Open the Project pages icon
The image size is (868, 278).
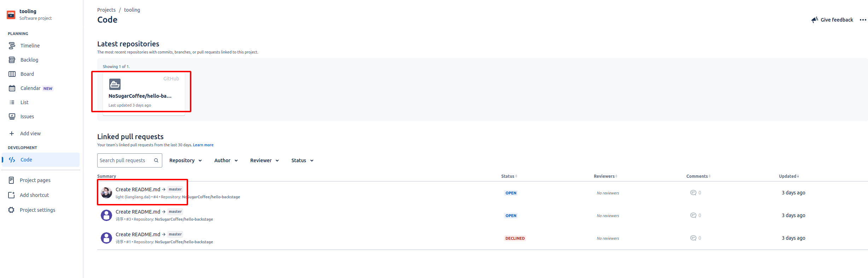[11, 180]
